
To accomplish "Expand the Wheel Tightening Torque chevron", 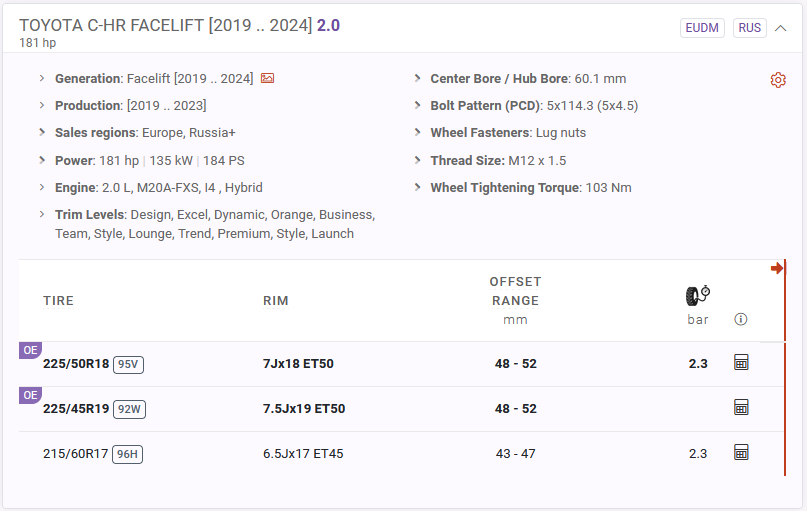I will coord(417,187).
